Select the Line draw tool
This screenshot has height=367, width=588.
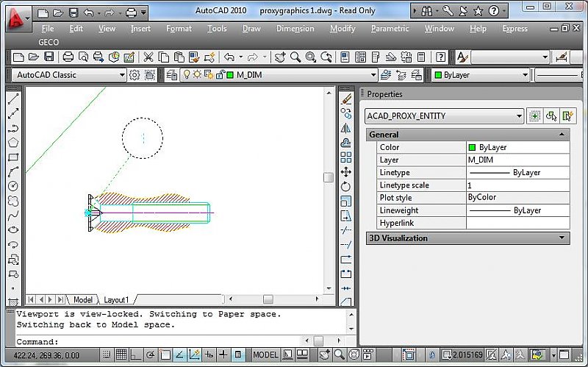pos(13,99)
